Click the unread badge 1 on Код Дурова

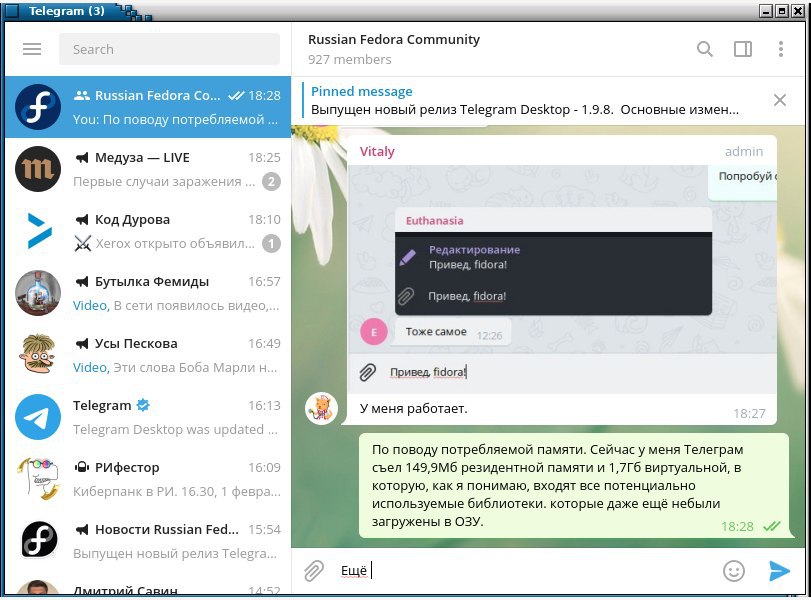point(272,244)
